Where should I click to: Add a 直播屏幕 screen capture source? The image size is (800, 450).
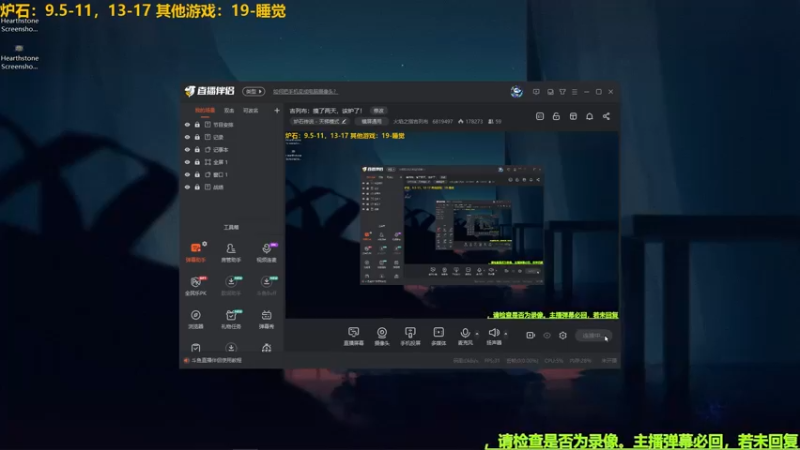click(x=354, y=336)
